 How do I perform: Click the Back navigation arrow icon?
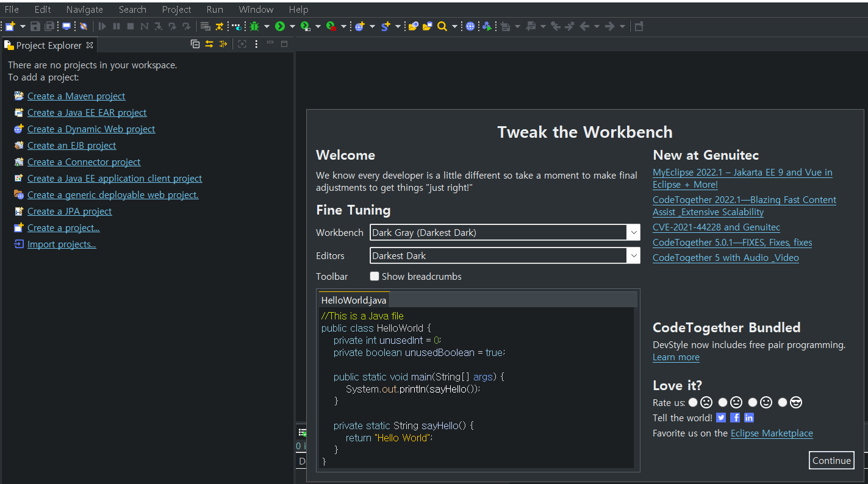click(x=584, y=26)
